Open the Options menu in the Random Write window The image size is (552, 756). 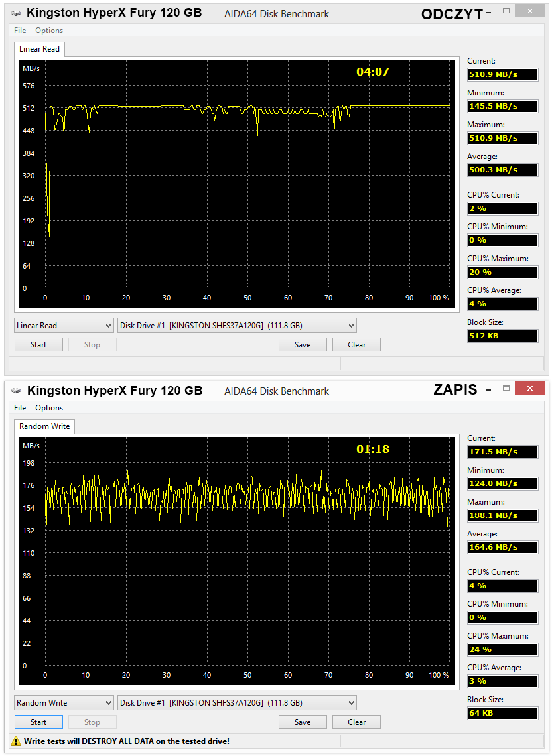pyautogui.click(x=49, y=408)
